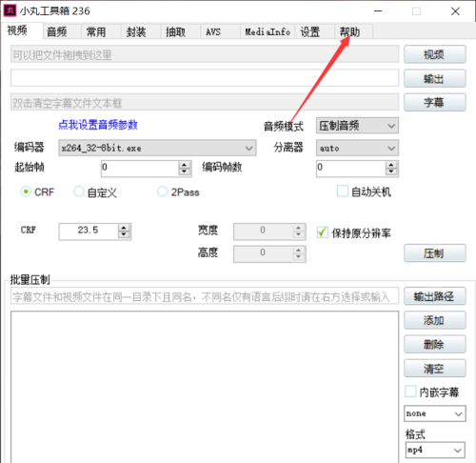Image resolution: width=476 pixels, height=463 pixels.
Task: Click the 输出路径 button
Action: (435, 296)
